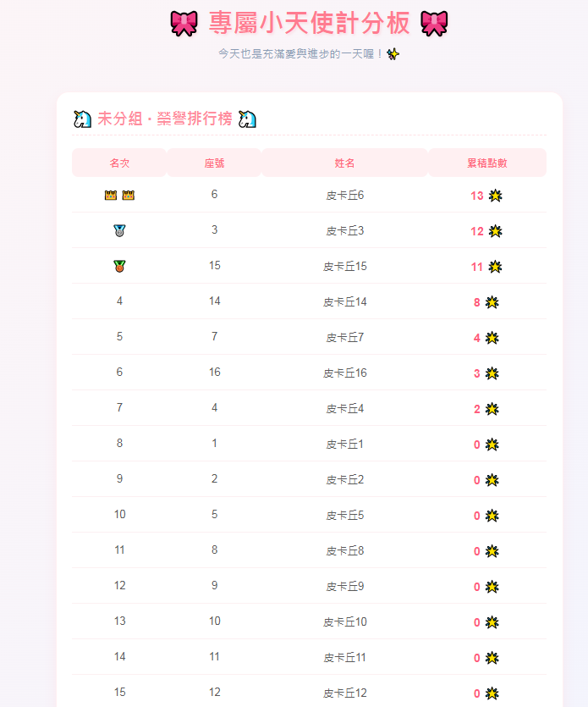Click the right ribbon bow in the title
The image size is (588, 707).
[434, 24]
